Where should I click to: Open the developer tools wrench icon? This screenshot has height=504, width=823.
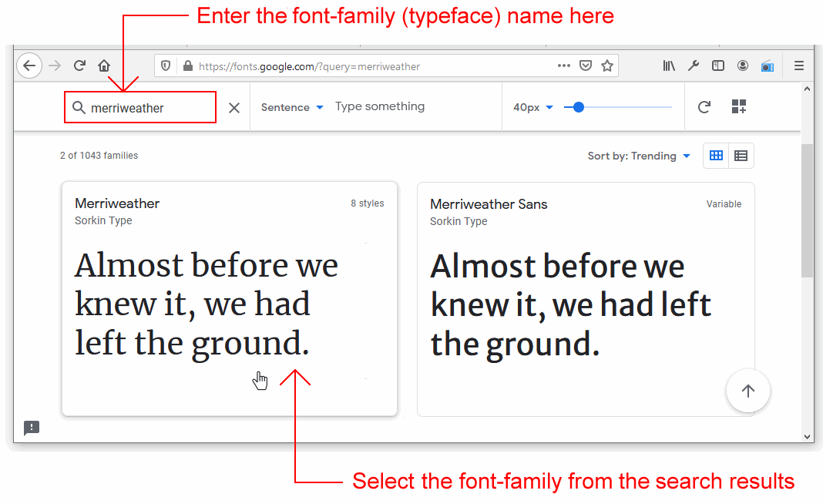point(694,66)
